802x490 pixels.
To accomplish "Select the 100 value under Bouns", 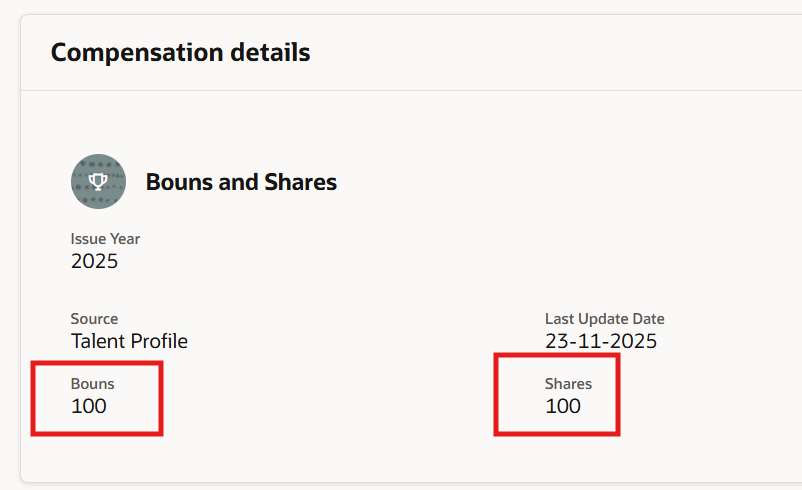I will tap(88, 406).
